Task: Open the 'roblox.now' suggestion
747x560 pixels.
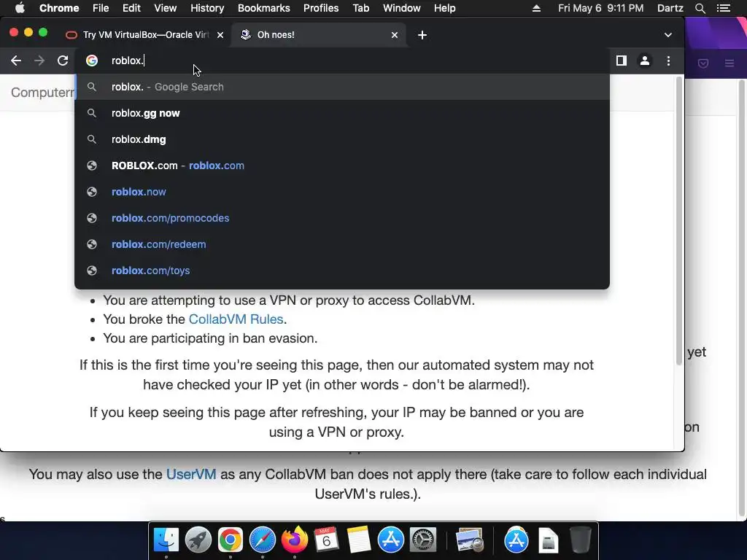Action: (342, 192)
